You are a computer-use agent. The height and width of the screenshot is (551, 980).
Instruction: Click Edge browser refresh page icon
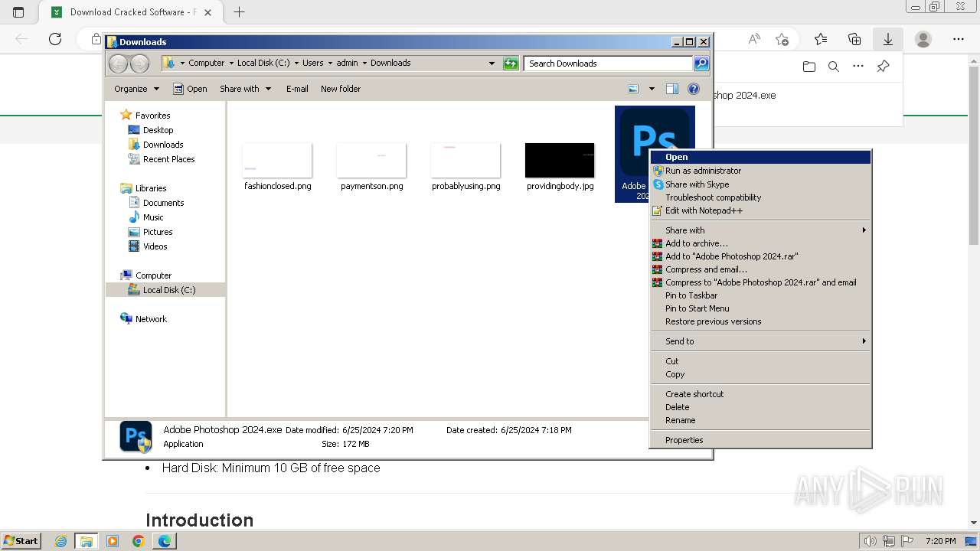55,39
